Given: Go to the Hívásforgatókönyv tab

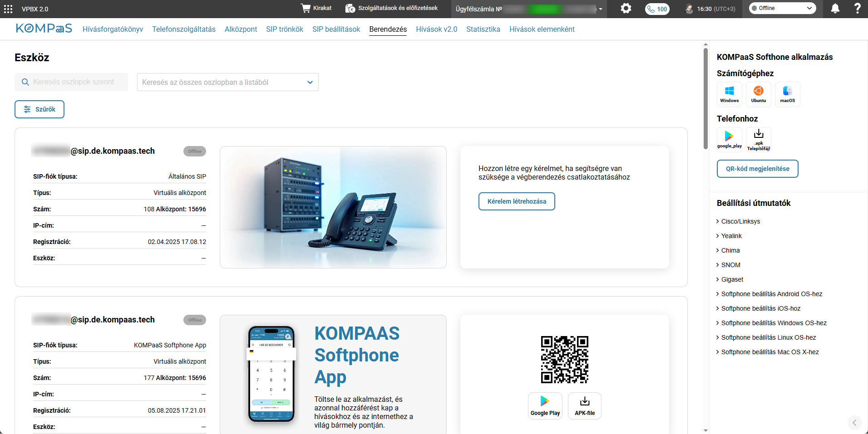Looking at the screenshot, I should point(113,29).
